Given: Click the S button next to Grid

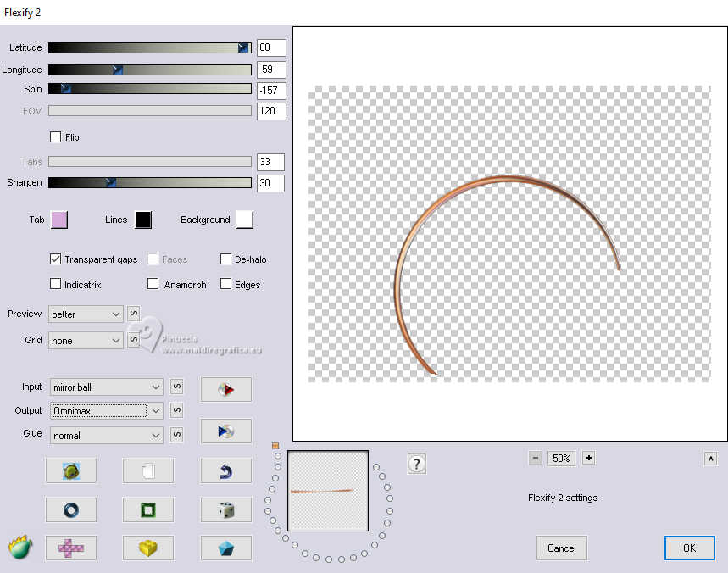Looking at the screenshot, I should pyautogui.click(x=133, y=339).
